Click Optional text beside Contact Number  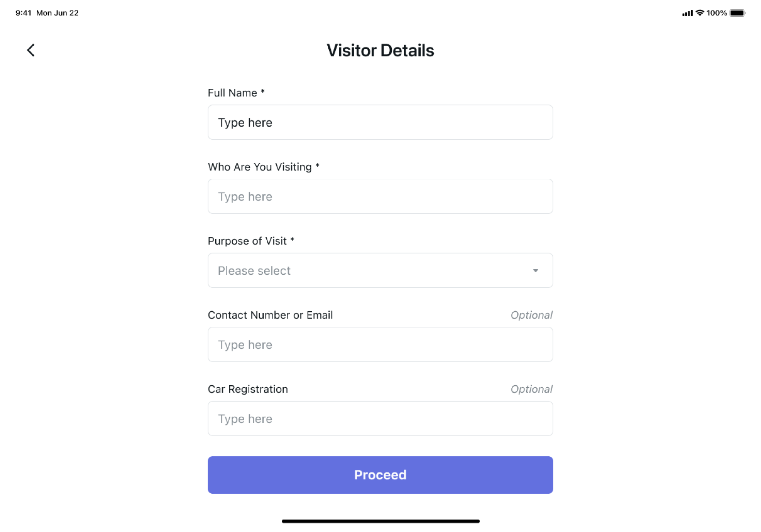[531, 315]
